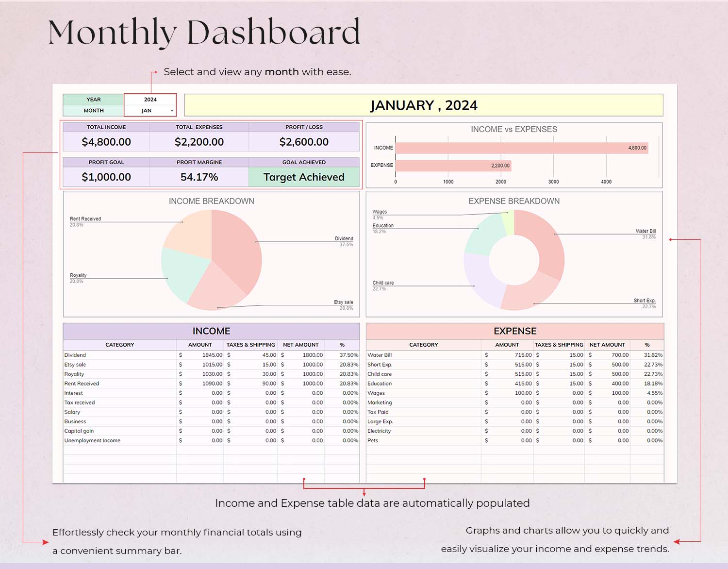Click Water Bill percentage cell 31.82%
728x569 pixels.
647,355
